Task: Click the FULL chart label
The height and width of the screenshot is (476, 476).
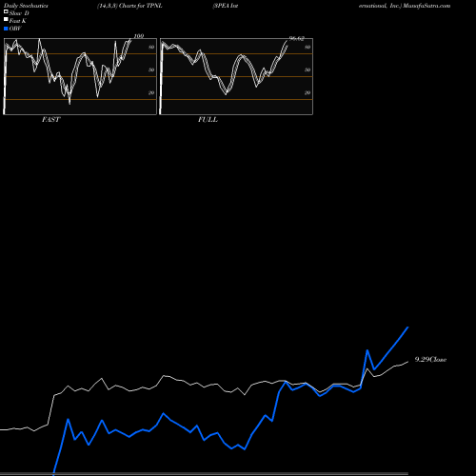Action: [208, 120]
